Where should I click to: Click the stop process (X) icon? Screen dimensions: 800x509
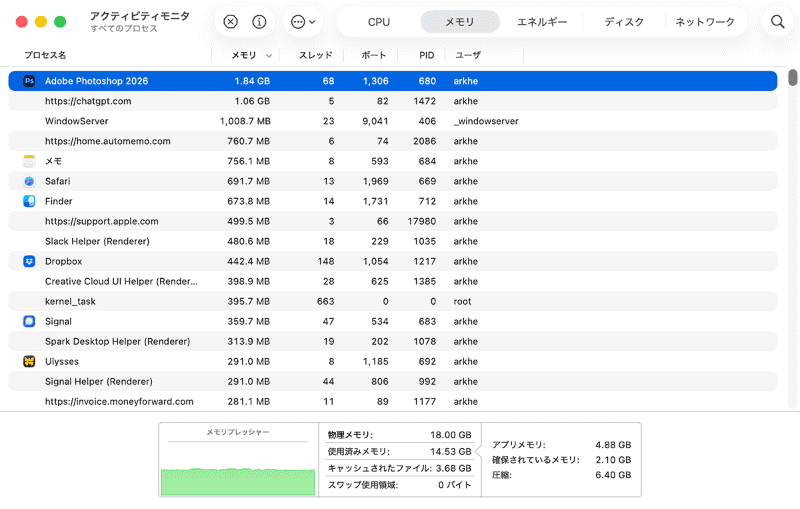click(231, 22)
